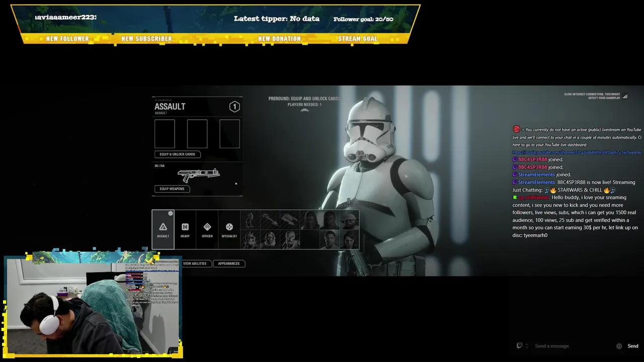Image resolution: width=644 pixels, height=362 pixels.
Task: Pick the AT-RT walker reinforcement tile
Action: click(x=250, y=220)
